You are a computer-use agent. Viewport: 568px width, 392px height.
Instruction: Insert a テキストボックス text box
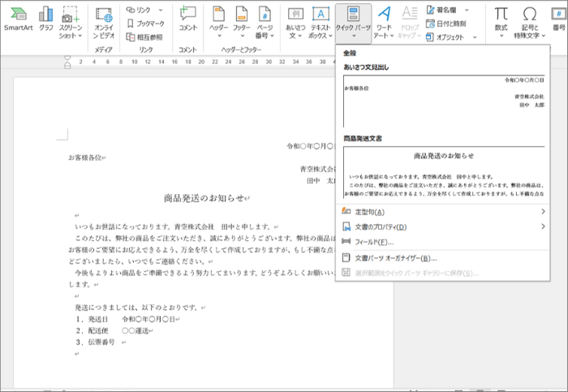point(321,23)
